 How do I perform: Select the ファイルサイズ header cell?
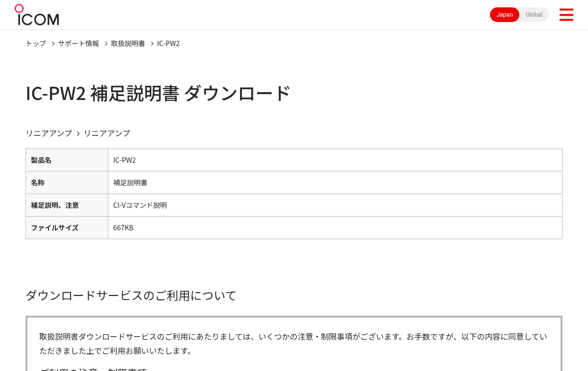[67, 228]
